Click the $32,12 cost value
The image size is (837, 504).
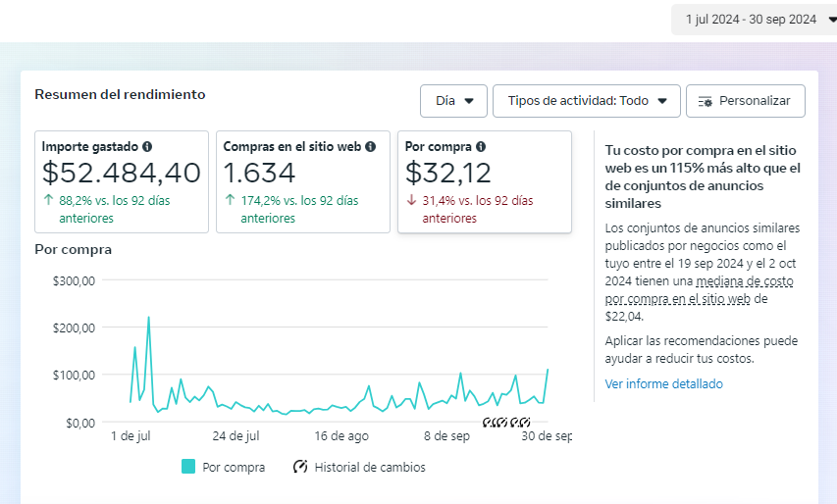click(448, 173)
